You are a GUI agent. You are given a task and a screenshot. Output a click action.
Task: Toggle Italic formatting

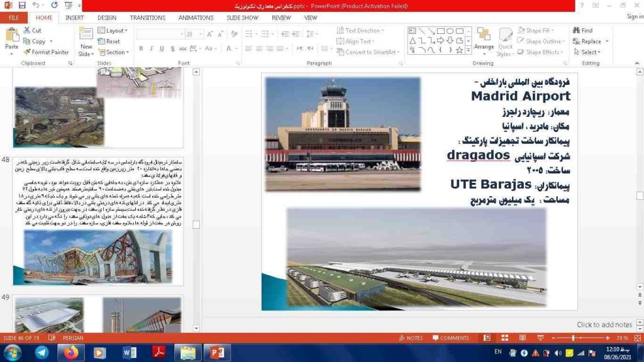(x=151, y=48)
